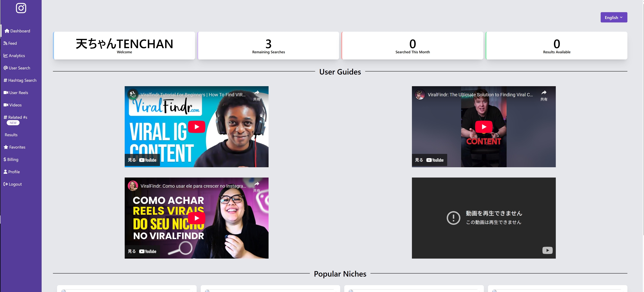644x292 pixels.
Task: Expand the English language dropdown
Action: pos(614,17)
